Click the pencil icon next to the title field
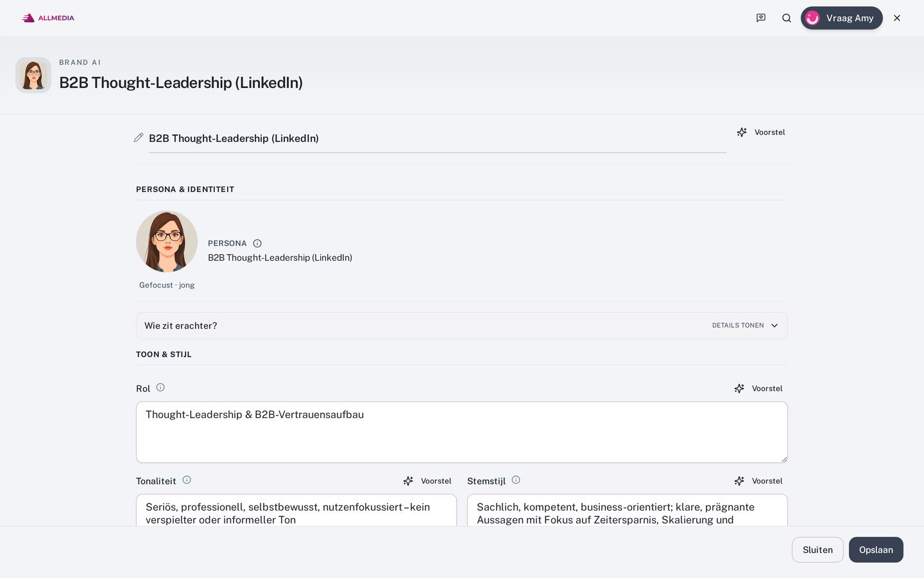Screen dimensions: 924x578 [139, 137]
